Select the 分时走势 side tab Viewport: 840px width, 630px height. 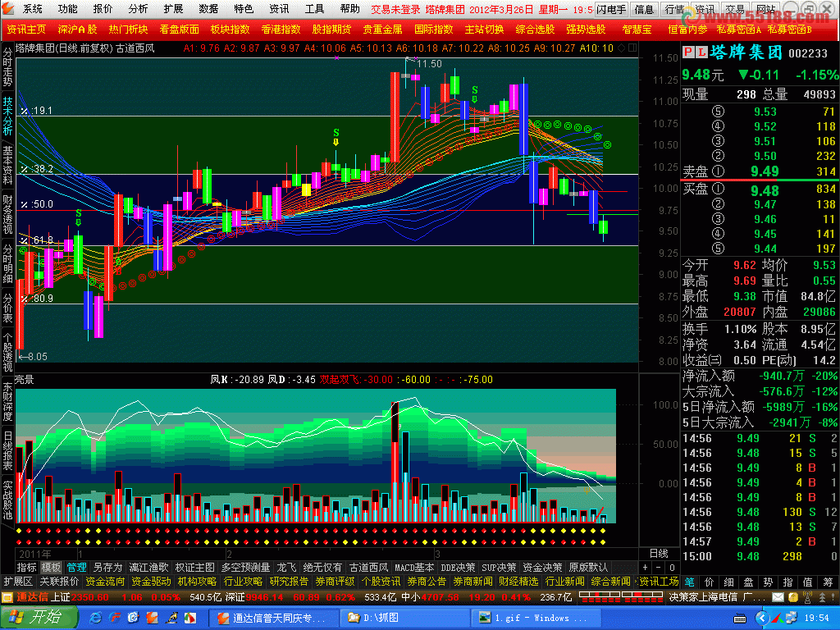tap(7, 67)
